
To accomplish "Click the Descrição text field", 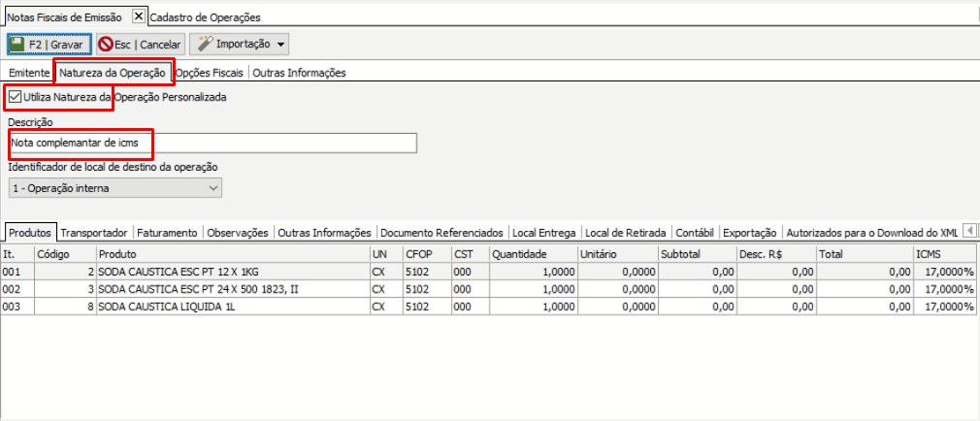I will (x=213, y=144).
